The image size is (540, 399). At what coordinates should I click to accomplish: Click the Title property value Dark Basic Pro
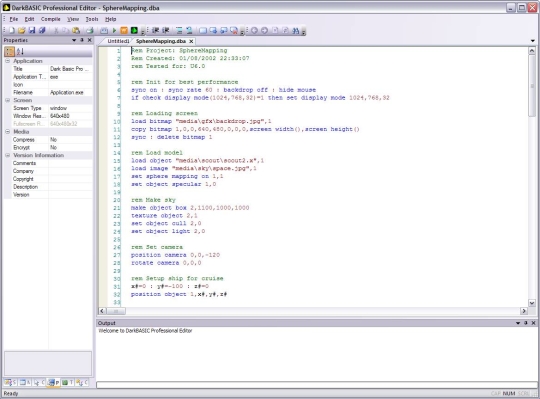click(70, 69)
